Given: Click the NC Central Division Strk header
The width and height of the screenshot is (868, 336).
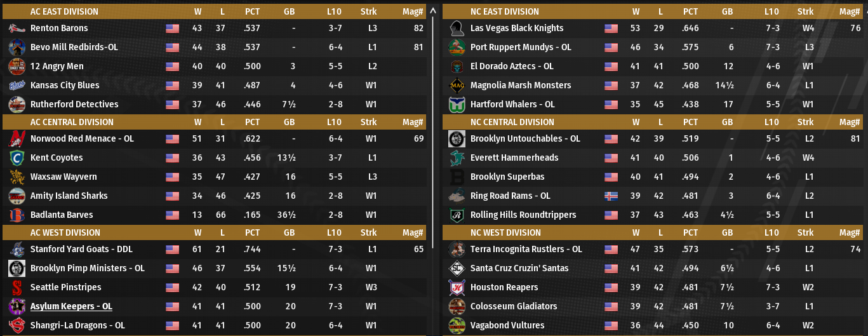Looking at the screenshot, I should pos(805,122).
